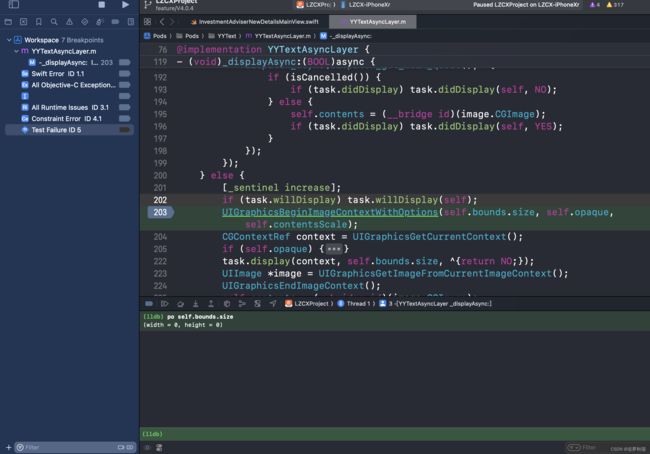Open the Pods project breadcrumb in jump bar
The height and width of the screenshot is (454, 650).
pyautogui.click(x=155, y=36)
